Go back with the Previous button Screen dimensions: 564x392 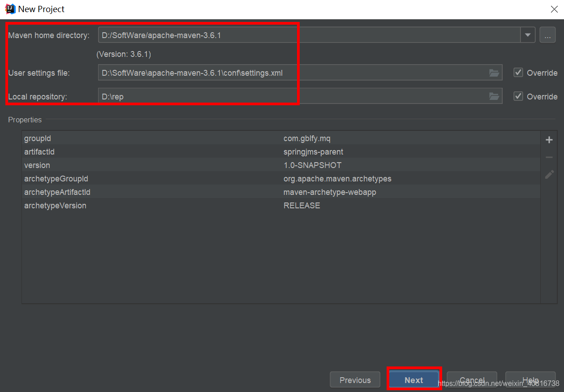(x=355, y=380)
